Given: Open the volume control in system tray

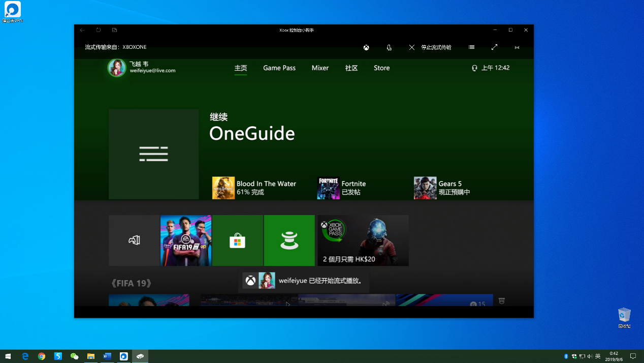Looking at the screenshot, I should 590,356.
